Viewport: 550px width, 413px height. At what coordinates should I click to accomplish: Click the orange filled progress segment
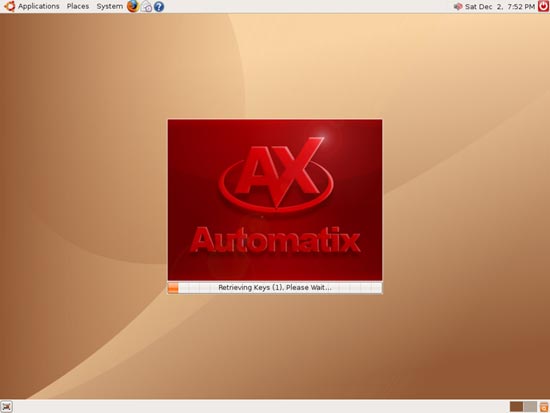point(173,288)
